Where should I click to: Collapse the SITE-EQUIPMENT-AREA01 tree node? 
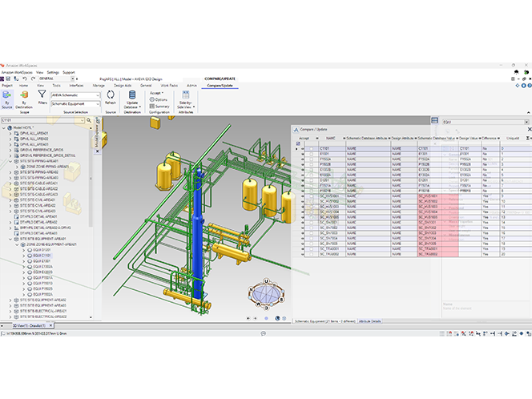11,238
